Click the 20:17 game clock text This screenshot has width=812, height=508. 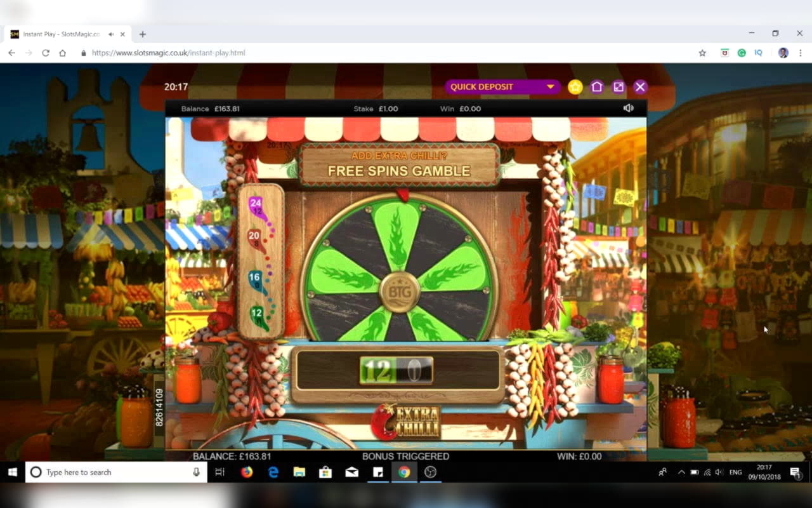click(x=176, y=87)
